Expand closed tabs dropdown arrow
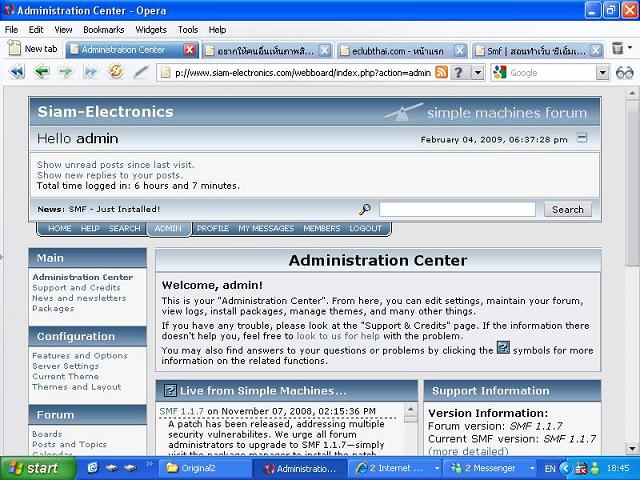The height and width of the screenshot is (480, 640). 630,48
